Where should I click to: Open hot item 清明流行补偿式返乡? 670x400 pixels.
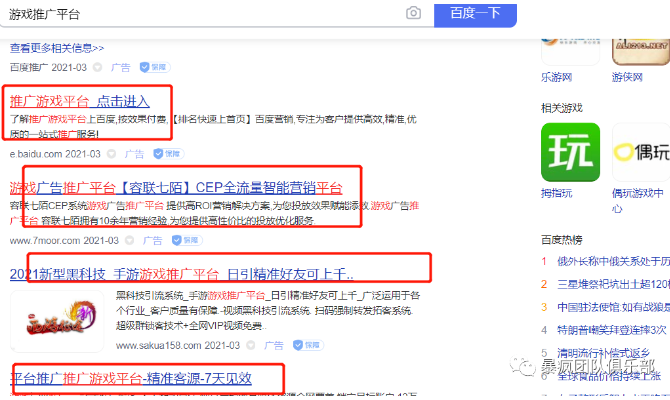coord(603,353)
